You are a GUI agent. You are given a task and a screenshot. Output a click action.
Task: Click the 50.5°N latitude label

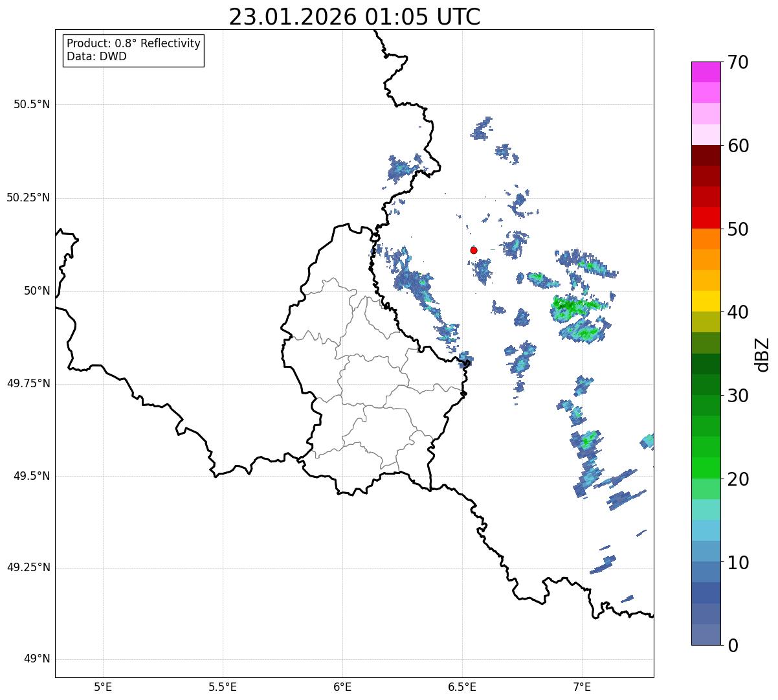coord(32,104)
